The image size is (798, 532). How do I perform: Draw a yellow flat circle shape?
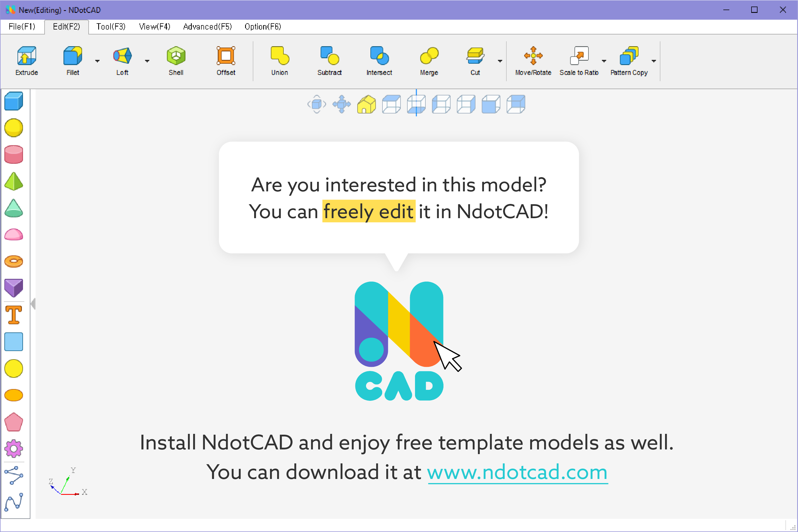[x=14, y=369]
